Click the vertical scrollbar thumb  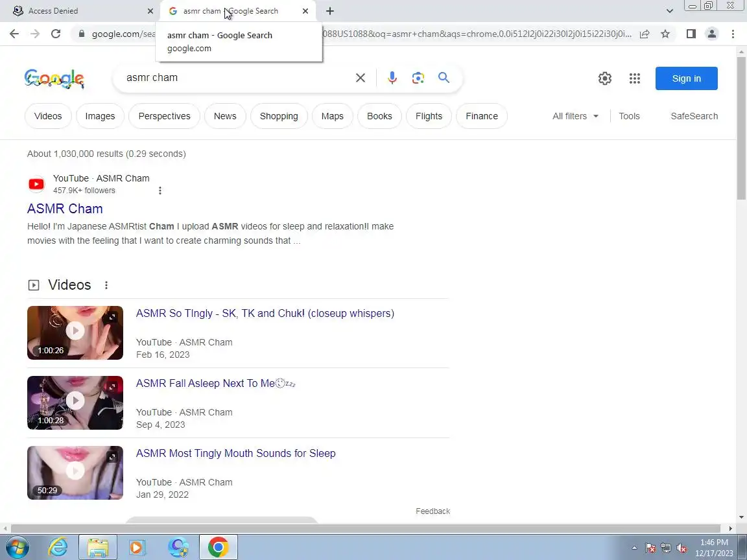click(741, 128)
